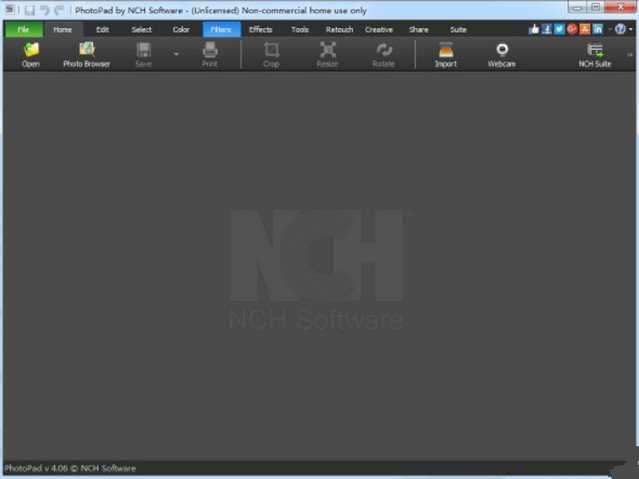The image size is (639, 479).
Task: Select the Crop tool
Action: pos(271,54)
